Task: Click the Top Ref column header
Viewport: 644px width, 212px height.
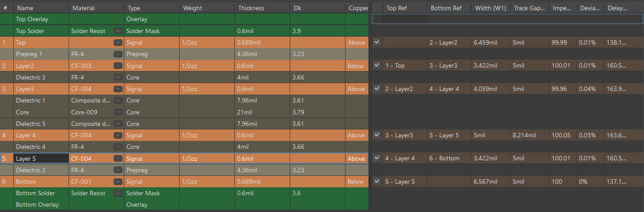Action: 396,8
